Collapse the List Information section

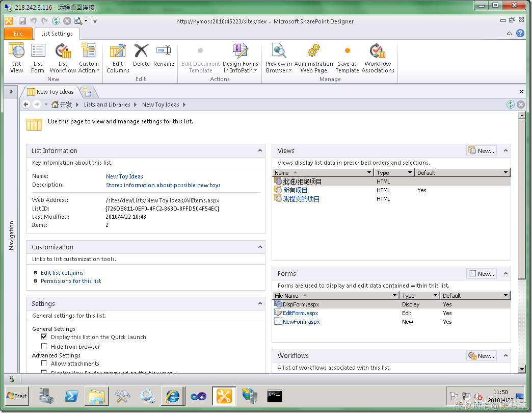click(260, 150)
